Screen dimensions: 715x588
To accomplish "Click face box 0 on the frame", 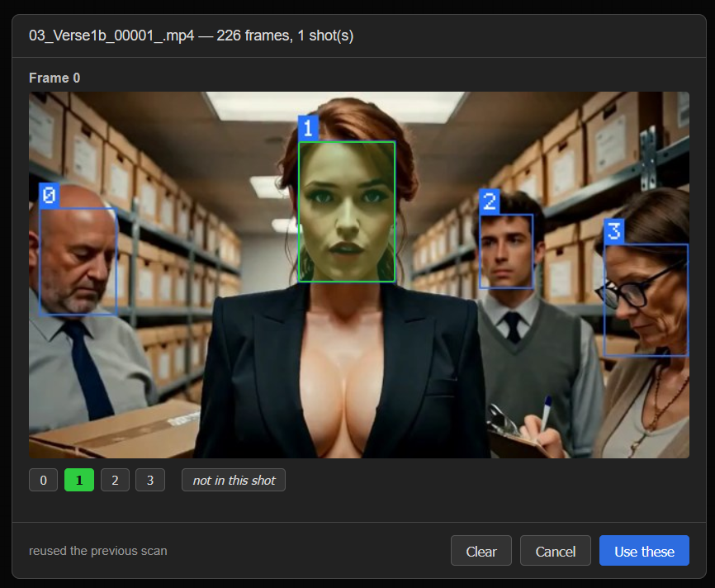I will 78,262.
